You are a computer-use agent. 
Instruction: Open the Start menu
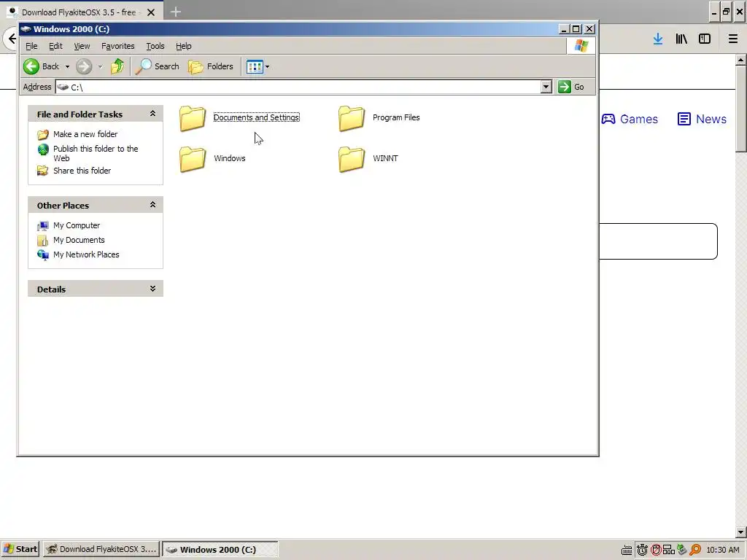coord(20,549)
